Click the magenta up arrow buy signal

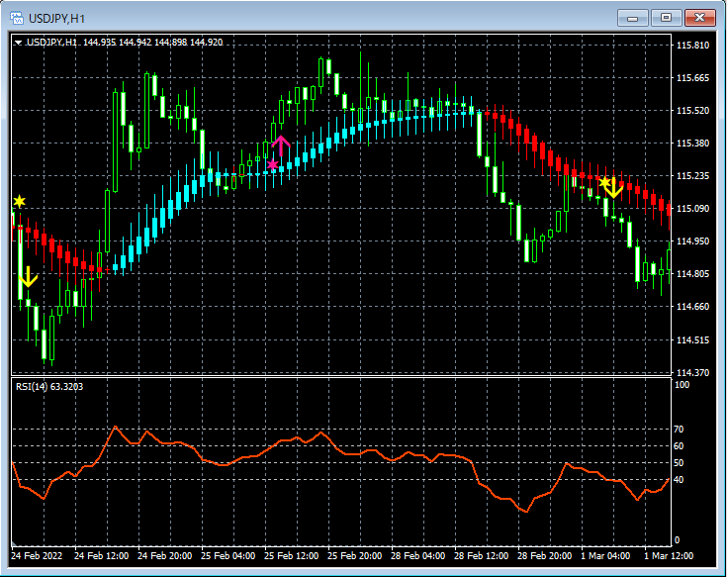coord(281,145)
